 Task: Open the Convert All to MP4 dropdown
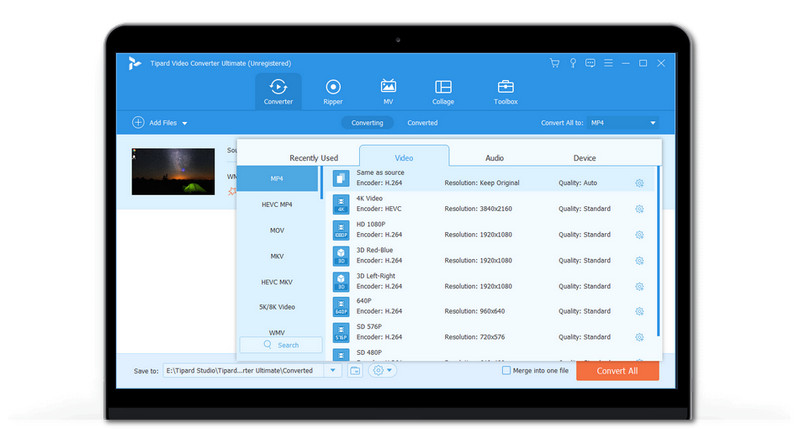click(x=623, y=123)
